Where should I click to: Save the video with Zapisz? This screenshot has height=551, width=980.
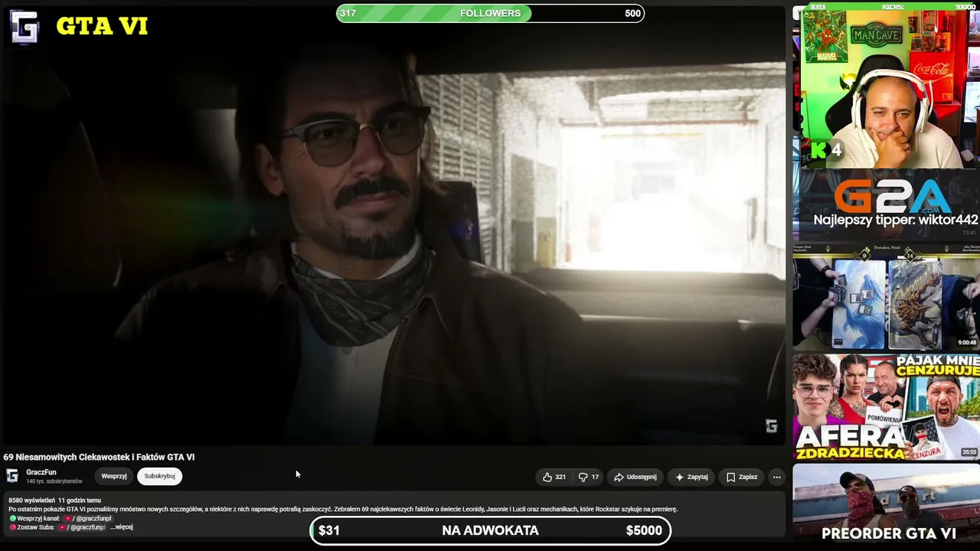click(742, 477)
